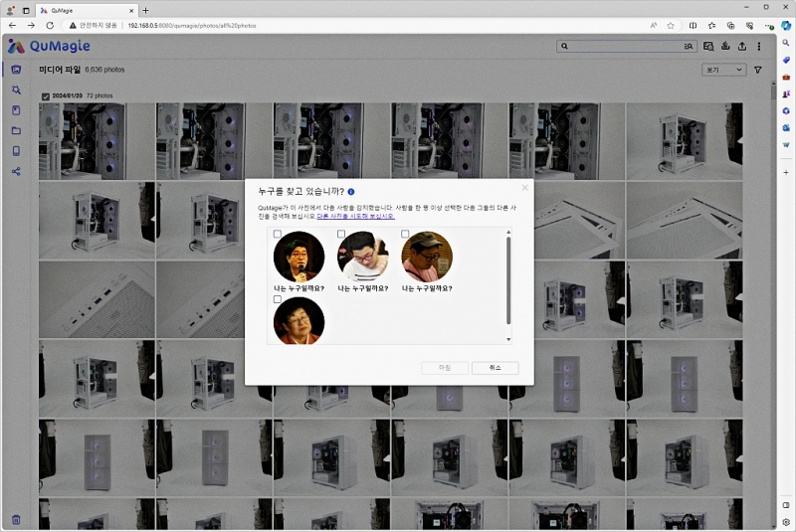Viewport: 796px width, 532px height.
Task: Open the Shared items icon in sidebar
Action: coord(16,171)
